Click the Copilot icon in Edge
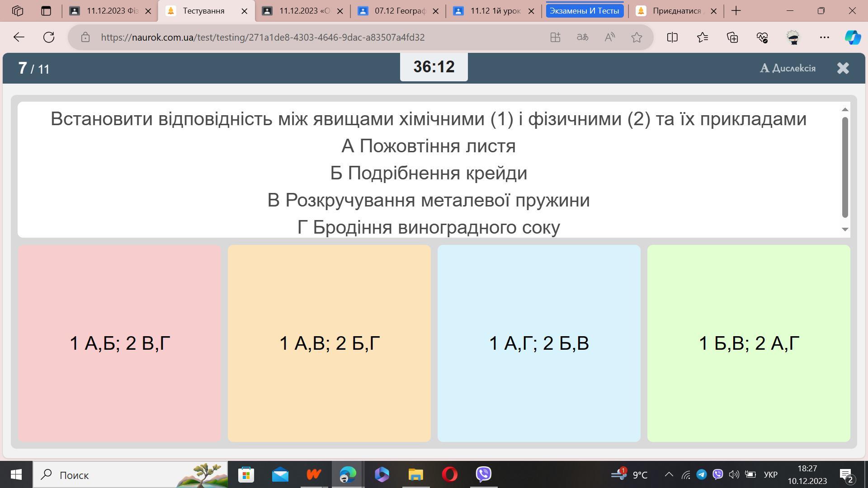Screen dimensions: 868x488 coord(853,38)
